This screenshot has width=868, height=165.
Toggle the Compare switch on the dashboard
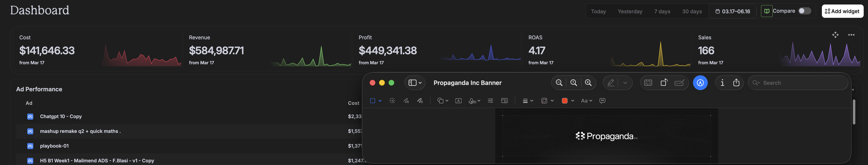point(805,11)
